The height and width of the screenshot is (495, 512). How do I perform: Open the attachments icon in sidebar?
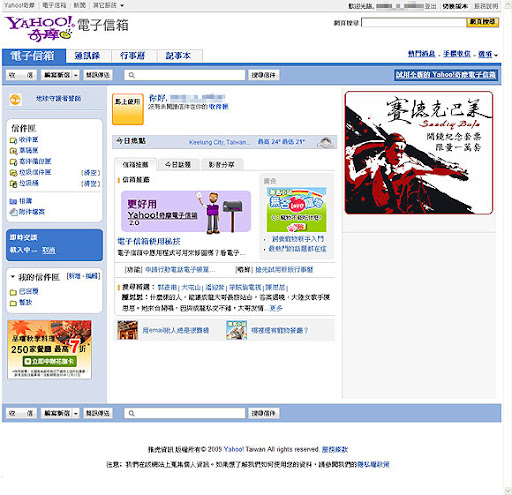click(13, 212)
